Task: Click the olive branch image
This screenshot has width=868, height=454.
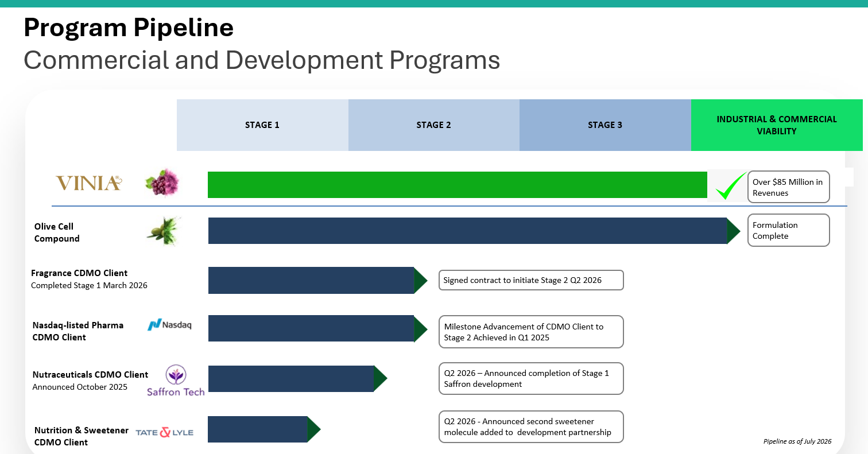Action: 164,231
